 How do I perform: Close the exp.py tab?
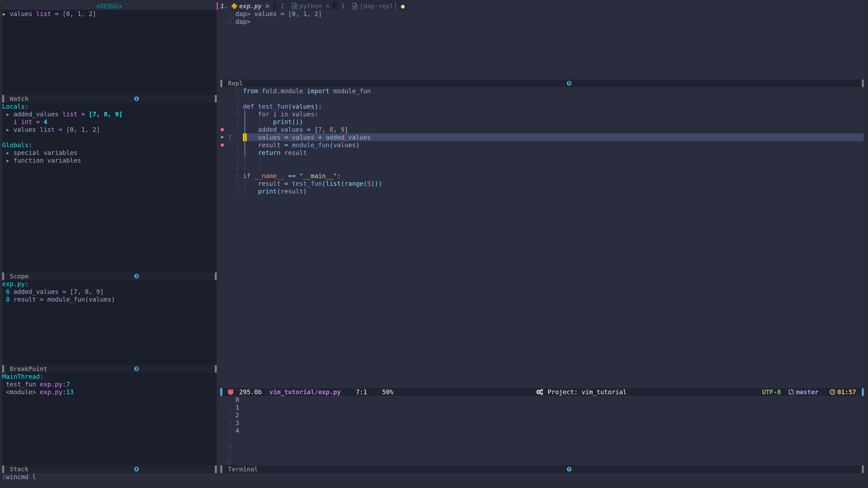[x=267, y=6]
